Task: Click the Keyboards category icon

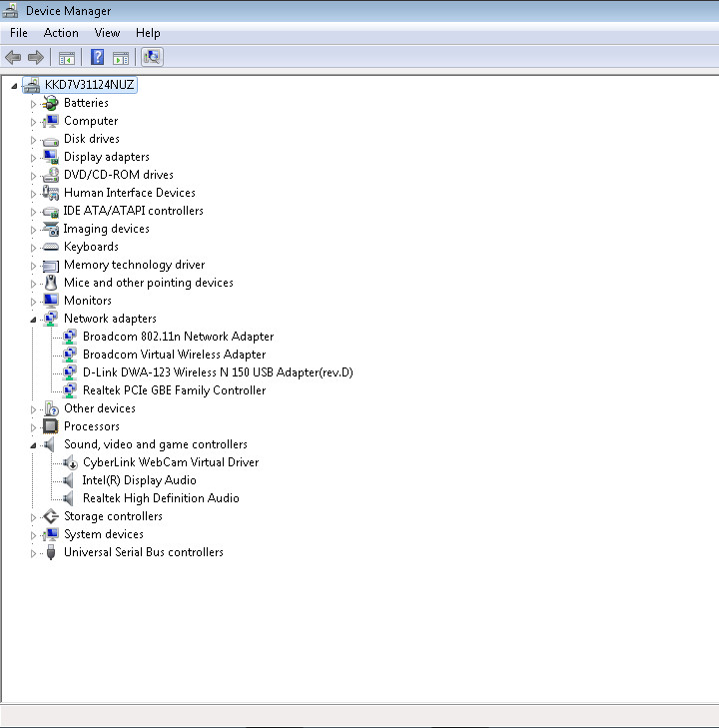Action: (x=51, y=247)
